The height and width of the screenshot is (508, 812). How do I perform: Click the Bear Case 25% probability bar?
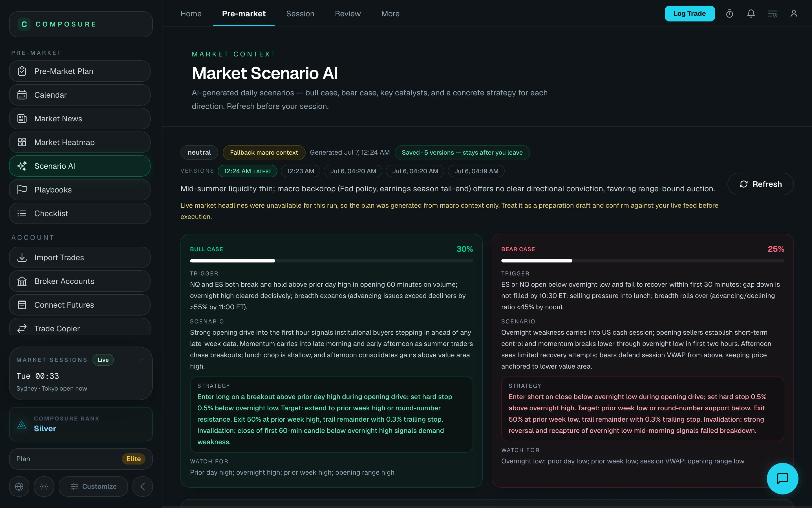point(643,261)
